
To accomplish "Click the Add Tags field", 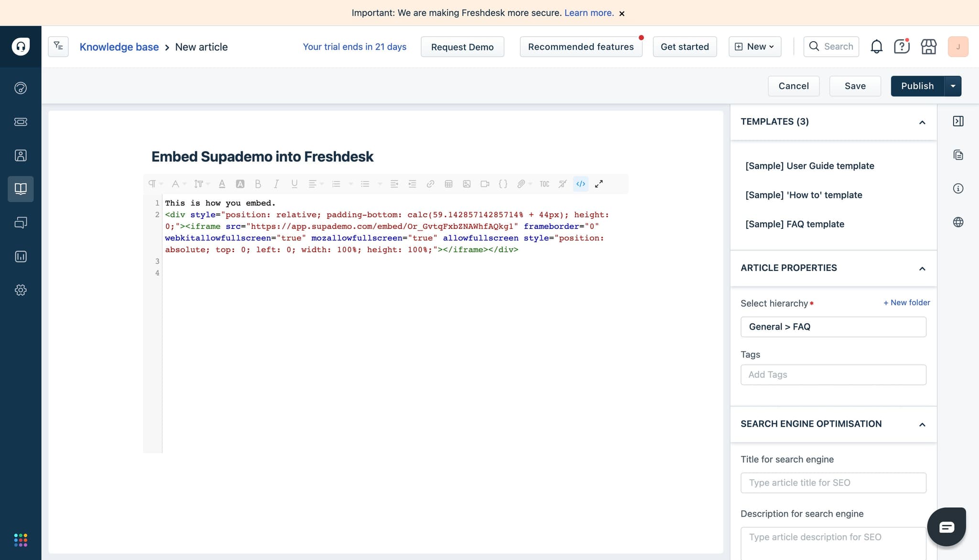I will [833, 375].
